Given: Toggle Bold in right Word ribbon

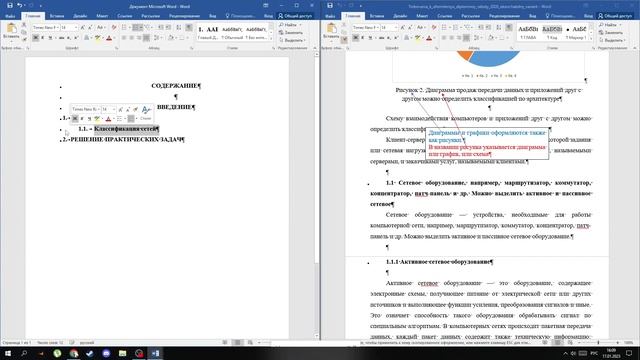Looking at the screenshot, I should pos(356,38).
